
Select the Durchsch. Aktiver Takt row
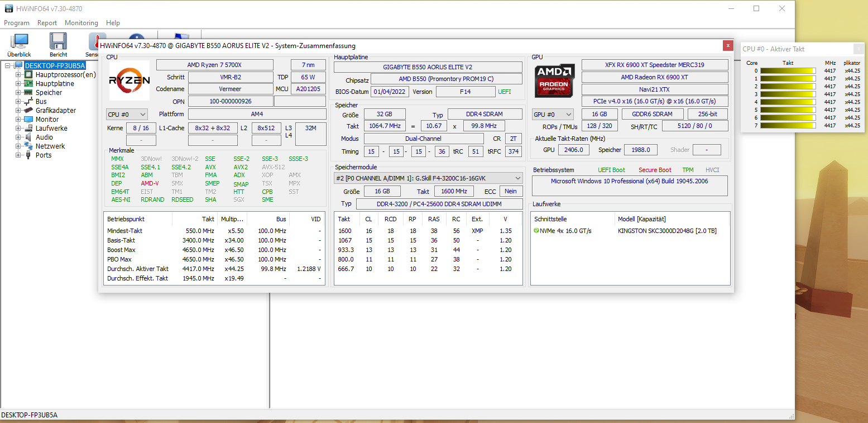click(214, 269)
